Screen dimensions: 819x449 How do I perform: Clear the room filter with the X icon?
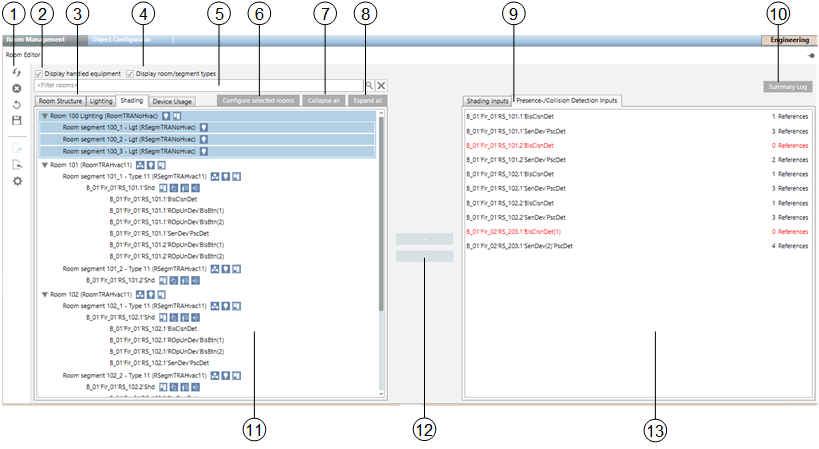pos(381,87)
